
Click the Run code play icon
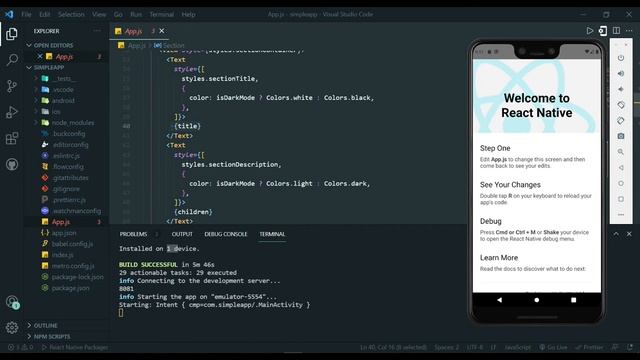(590, 31)
